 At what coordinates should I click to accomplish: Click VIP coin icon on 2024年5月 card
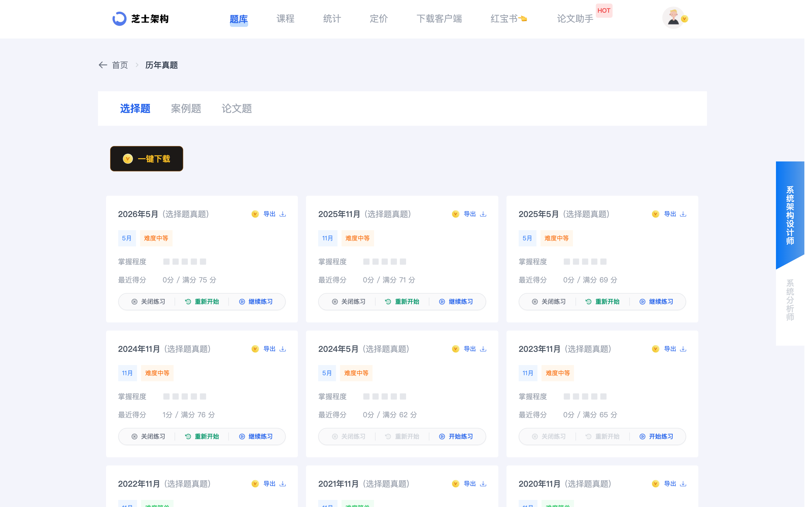[x=455, y=349]
